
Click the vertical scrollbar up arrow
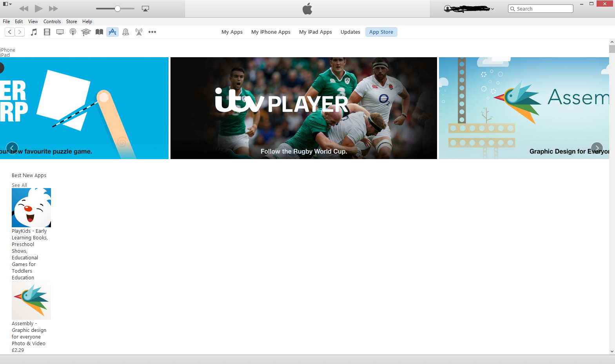(612, 42)
